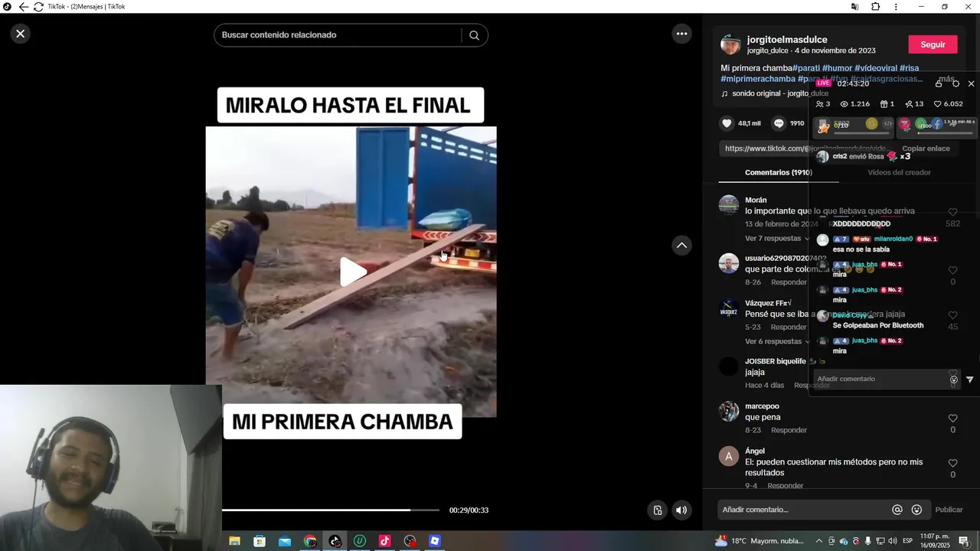Like Vázquez FF's comment heart
Viewport: 980px width, 551px height.
[952, 315]
